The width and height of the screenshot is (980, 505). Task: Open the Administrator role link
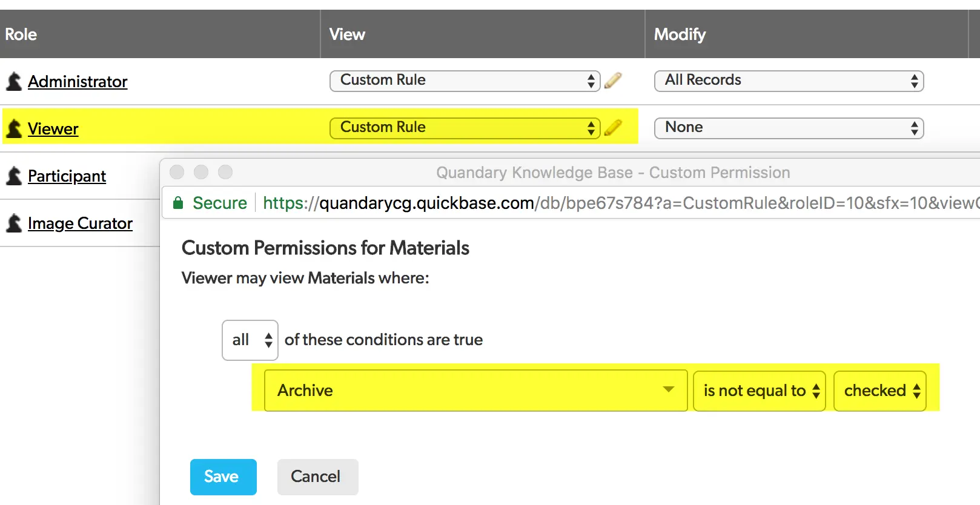78,82
